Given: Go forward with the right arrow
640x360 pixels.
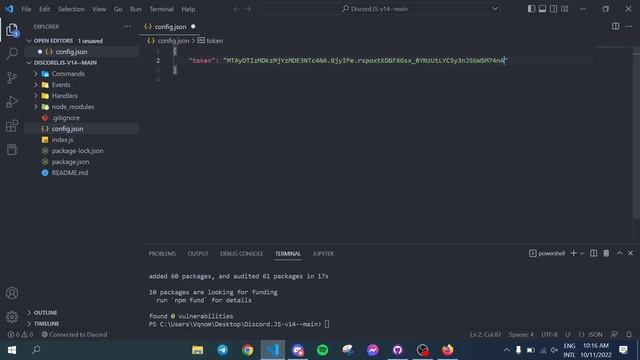Looking at the screenshot, I should 248,9.
